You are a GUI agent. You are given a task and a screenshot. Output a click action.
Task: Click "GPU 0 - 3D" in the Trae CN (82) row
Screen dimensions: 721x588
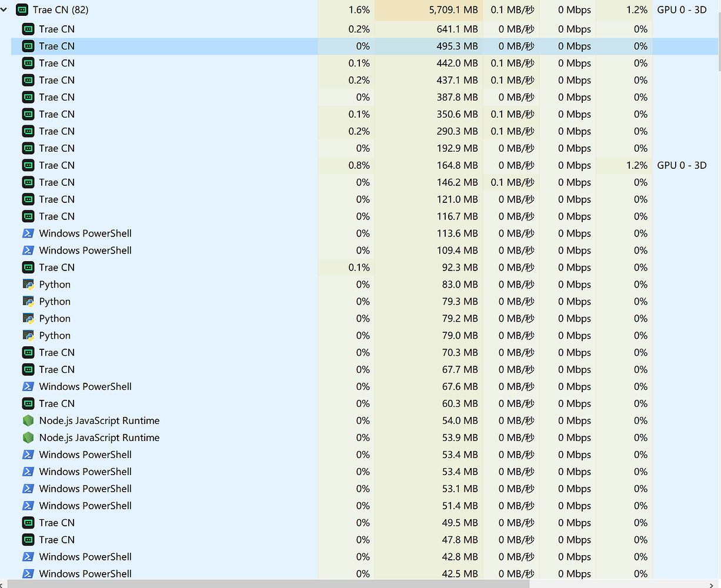682,10
